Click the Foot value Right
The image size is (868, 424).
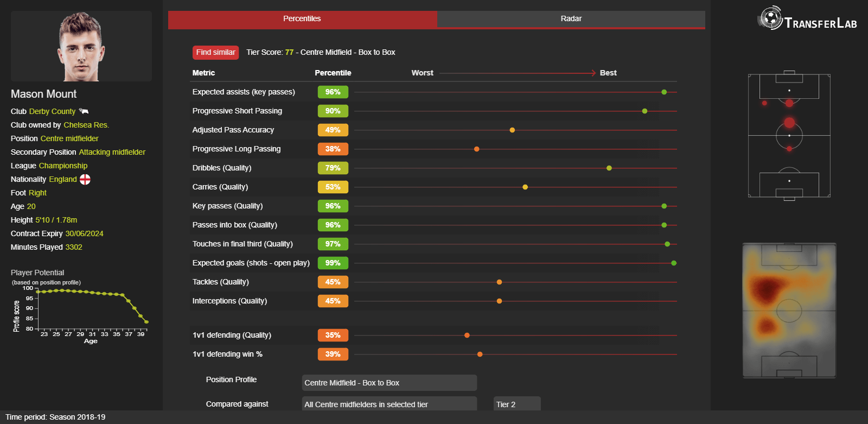click(x=37, y=193)
